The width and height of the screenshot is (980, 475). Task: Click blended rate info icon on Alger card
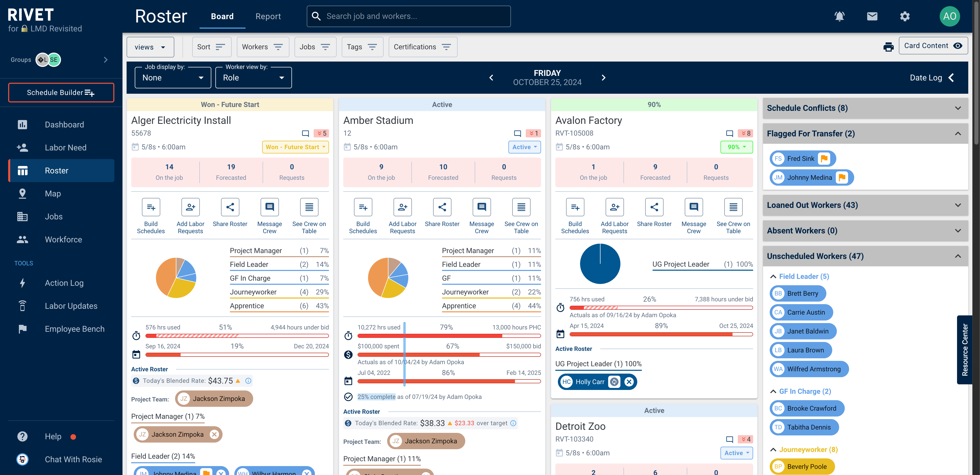pos(248,381)
